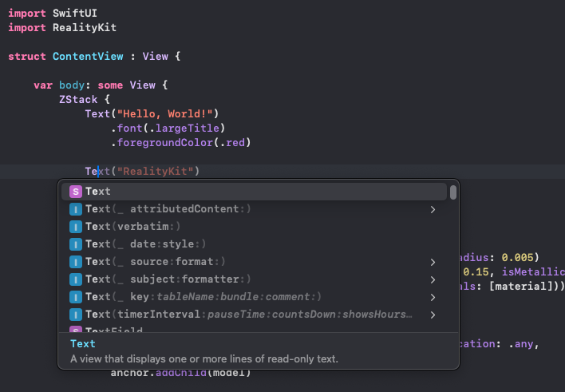Click the 0.15 numeric value
This screenshot has height=392, width=565.
pyautogui.click(x=476, y=272)
